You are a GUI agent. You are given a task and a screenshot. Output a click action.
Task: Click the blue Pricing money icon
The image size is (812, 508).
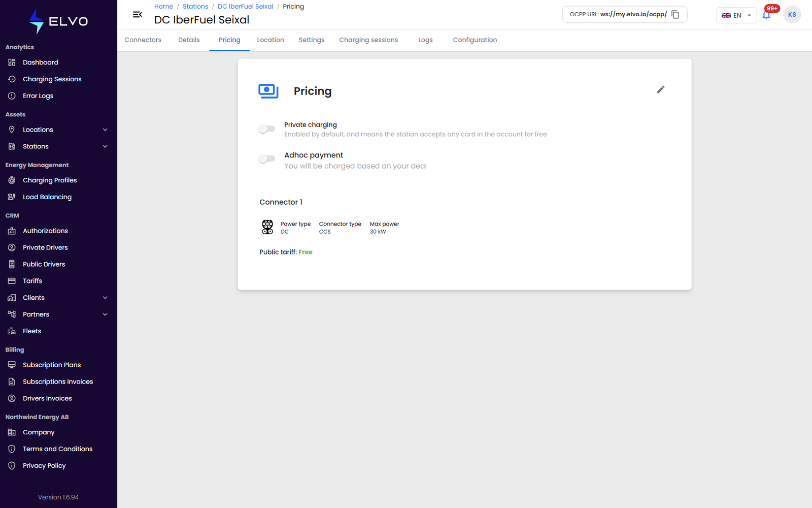pos(268,91)
